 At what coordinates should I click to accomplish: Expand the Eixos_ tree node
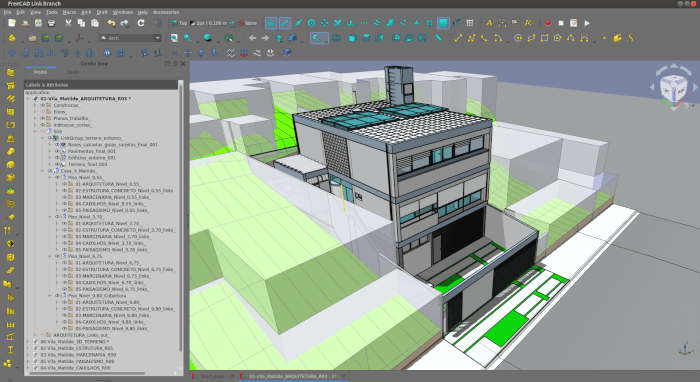tap(35, 112)
